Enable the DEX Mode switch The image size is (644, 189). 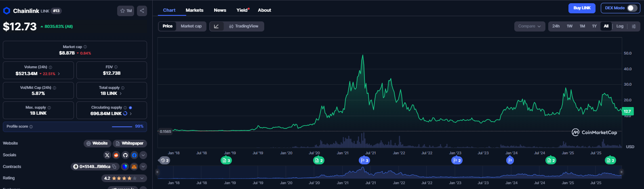[x=632, y=8]
